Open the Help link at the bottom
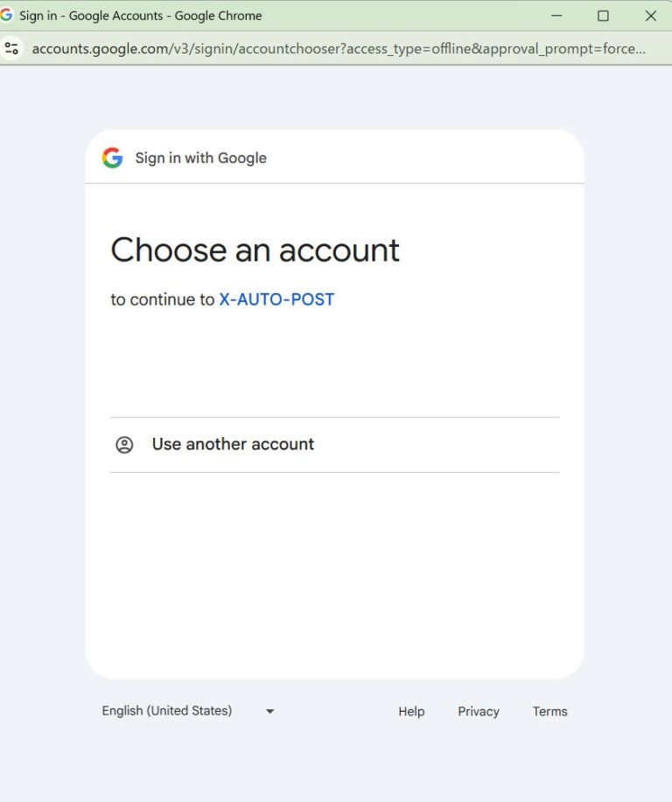672x802 pixels. (x=411, y=711)
